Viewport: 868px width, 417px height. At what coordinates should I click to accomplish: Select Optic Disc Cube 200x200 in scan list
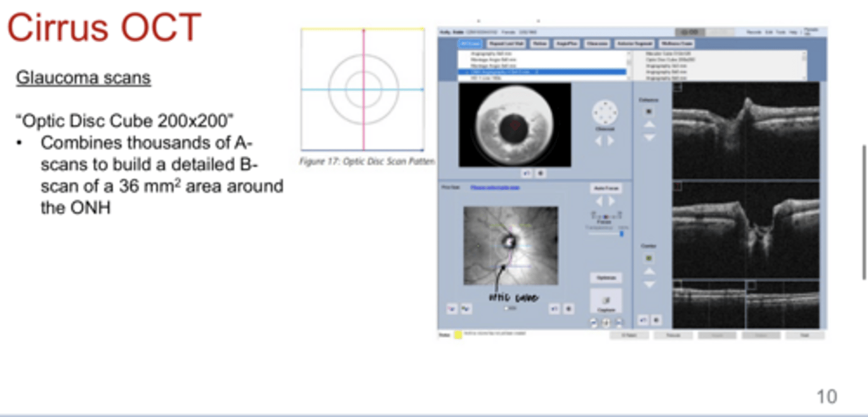point(670,60)
